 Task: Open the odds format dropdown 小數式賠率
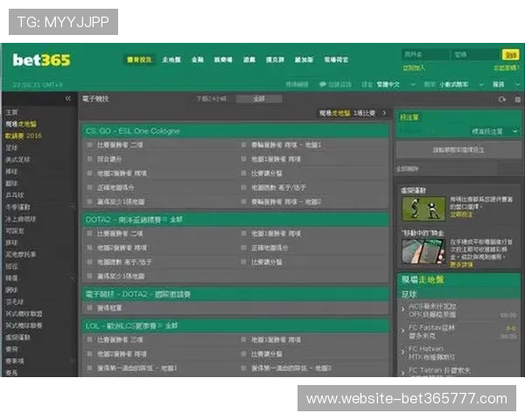point(461,84)
